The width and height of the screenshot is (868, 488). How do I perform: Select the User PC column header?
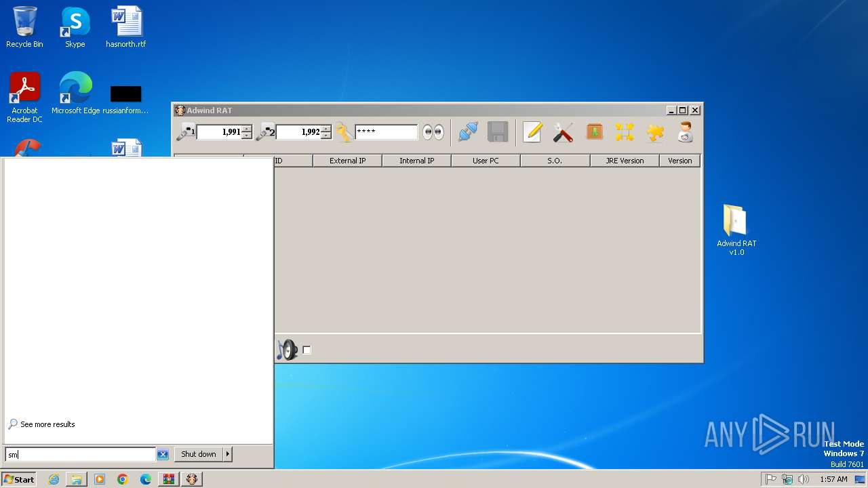(x=486, y=161)
